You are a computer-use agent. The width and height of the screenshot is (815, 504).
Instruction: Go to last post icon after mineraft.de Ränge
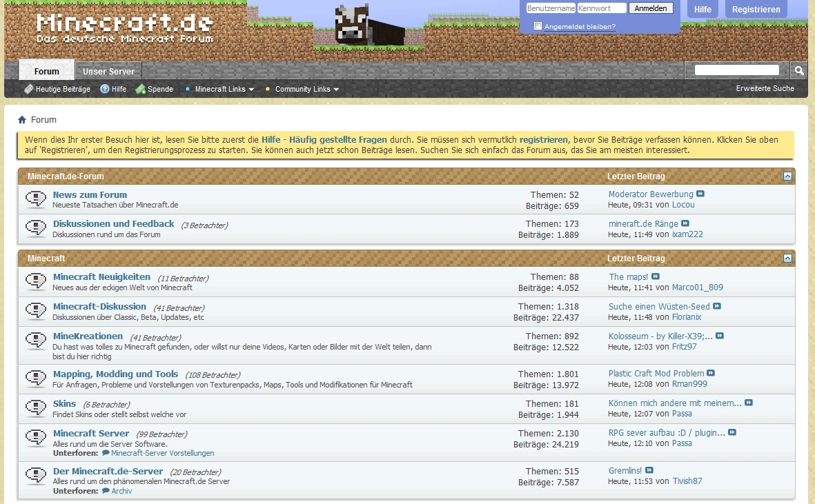coord(685,223)
